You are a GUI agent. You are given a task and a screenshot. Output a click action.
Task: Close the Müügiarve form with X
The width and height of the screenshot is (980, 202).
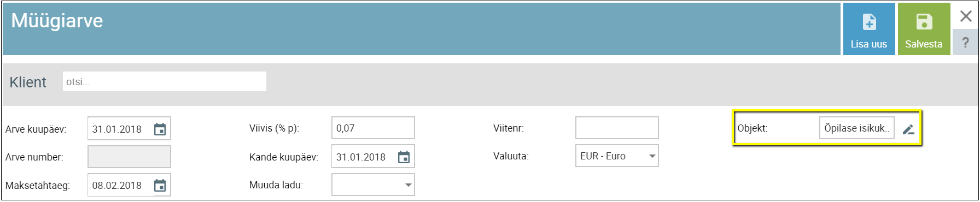click(x=966, y=16)
